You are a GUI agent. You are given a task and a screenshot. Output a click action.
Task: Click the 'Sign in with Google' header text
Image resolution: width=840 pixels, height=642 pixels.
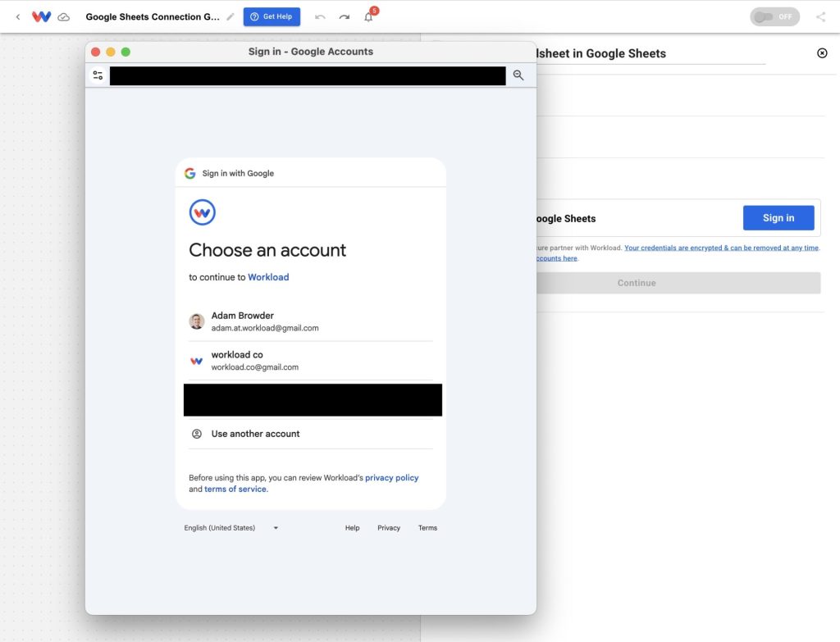[x=238, y=173]
